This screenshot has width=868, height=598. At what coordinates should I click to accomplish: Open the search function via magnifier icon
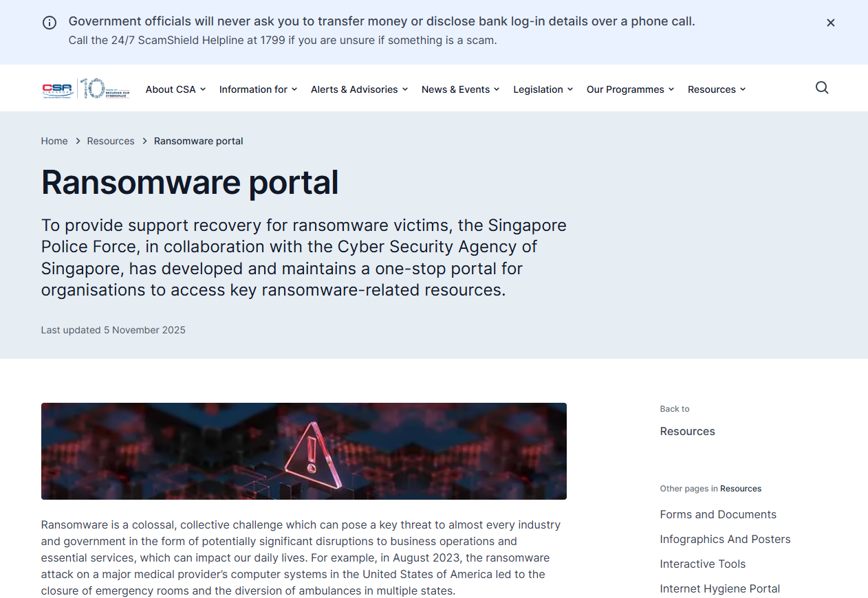821,88
